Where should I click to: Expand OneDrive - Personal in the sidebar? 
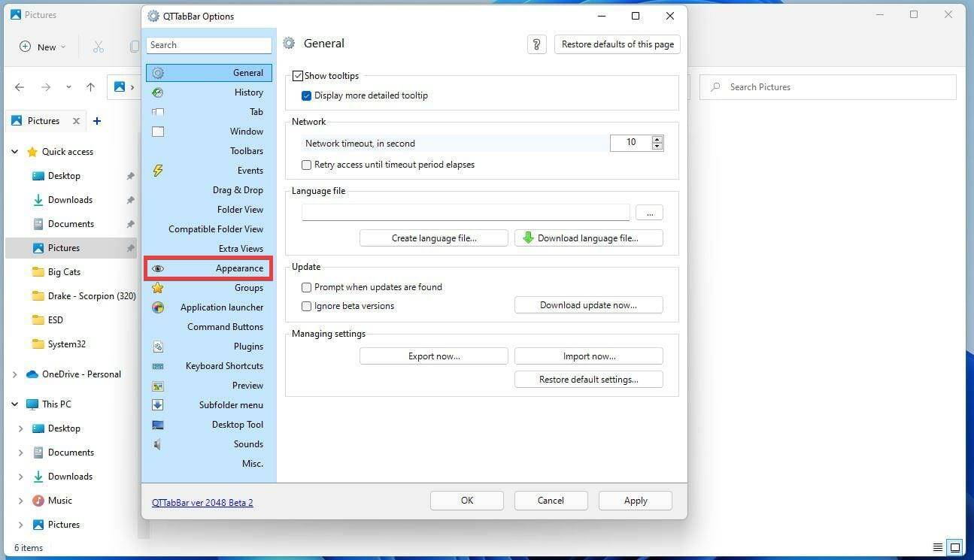14,374
